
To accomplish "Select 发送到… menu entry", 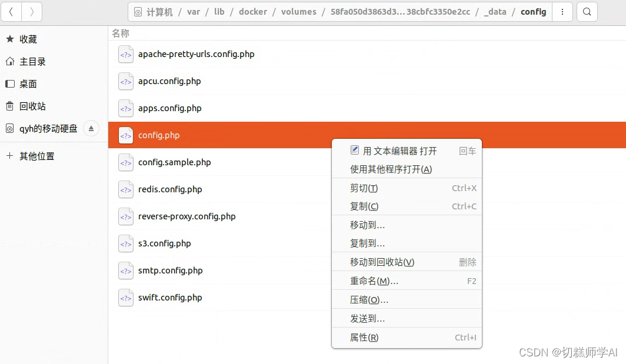I will pyautogui.click(x=407, y=319).
